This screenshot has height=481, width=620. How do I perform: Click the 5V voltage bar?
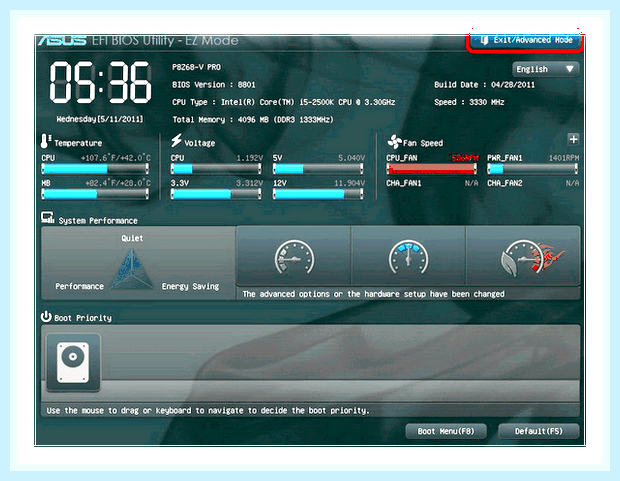point(318,169)
